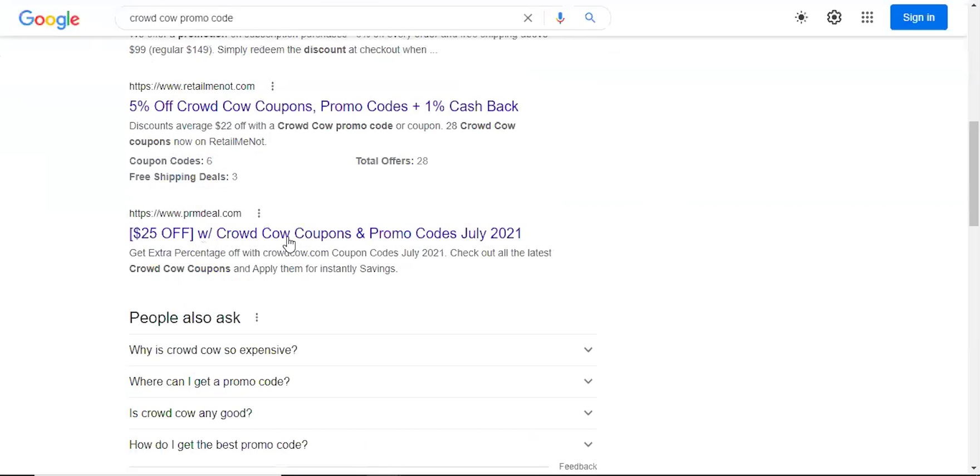Expand "Where can I get a promo code?"
The height and width of the screenshot is (476, 980).
362,382
